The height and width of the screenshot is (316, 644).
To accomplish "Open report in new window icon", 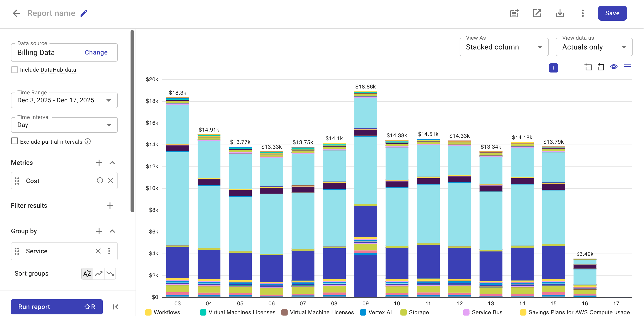I will click(537, 13).
